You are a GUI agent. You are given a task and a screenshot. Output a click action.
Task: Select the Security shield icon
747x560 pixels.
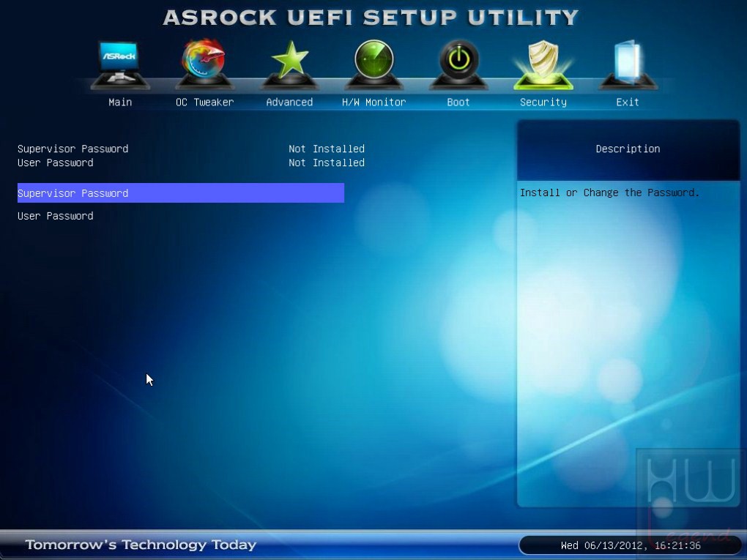click(x=543, y=64)
